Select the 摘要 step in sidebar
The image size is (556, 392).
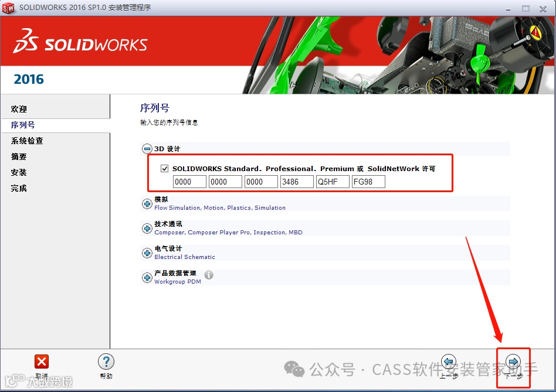[19, 156]
